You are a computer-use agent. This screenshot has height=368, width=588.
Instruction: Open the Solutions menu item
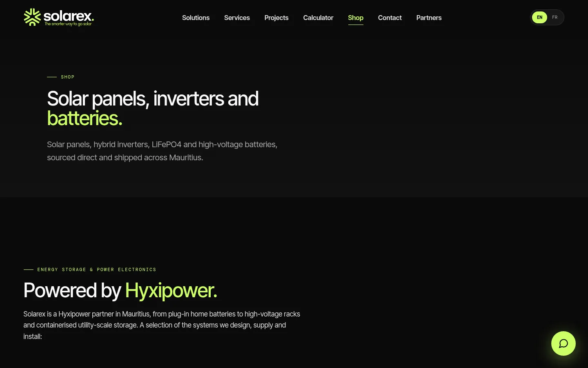[196, 18]
